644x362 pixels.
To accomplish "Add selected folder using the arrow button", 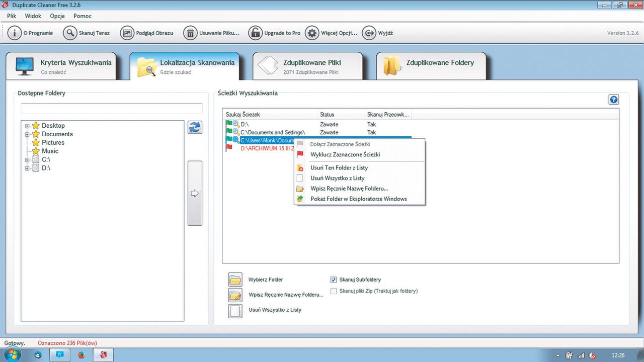I will tap(195, 194).
